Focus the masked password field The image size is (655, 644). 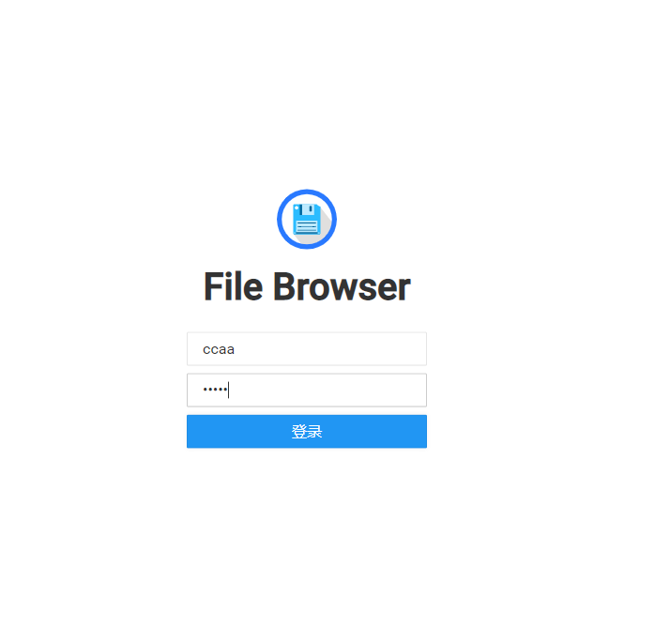click(307, 390)
